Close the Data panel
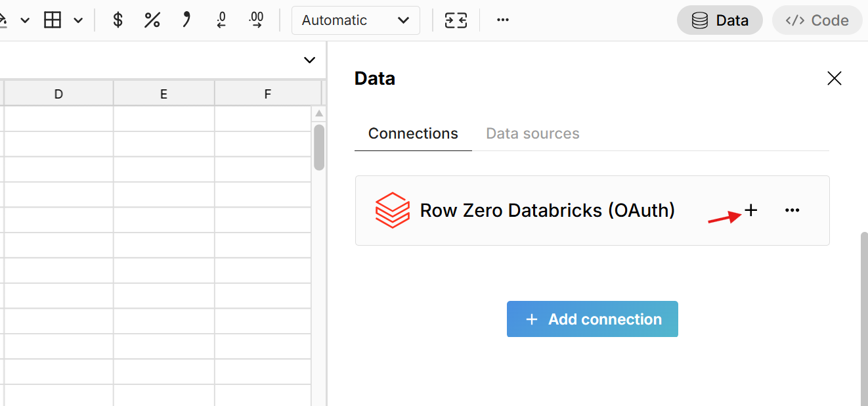 click(x=834, y=78)
